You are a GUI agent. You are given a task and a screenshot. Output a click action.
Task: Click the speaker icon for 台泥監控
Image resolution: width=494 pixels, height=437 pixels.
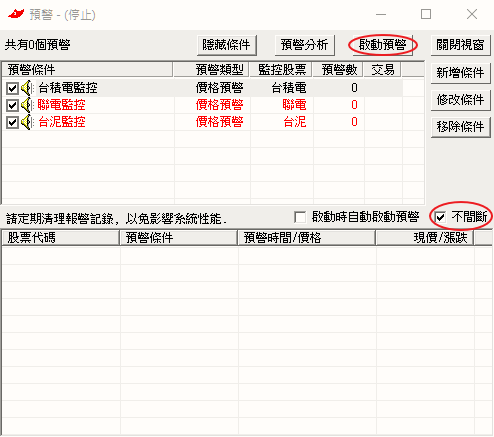pyautogui.click(x=27, y=122)
